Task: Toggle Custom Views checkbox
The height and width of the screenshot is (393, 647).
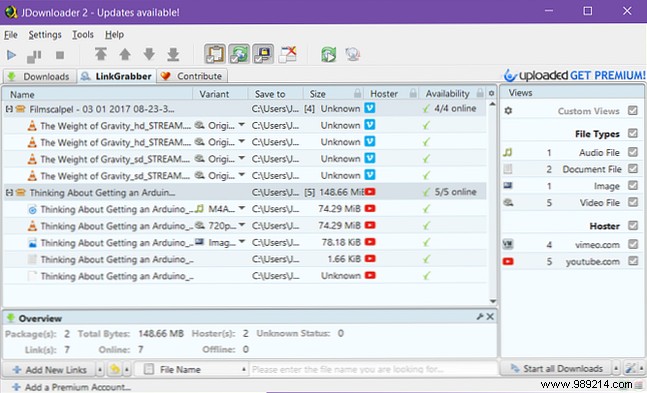Action: point(633,110)
